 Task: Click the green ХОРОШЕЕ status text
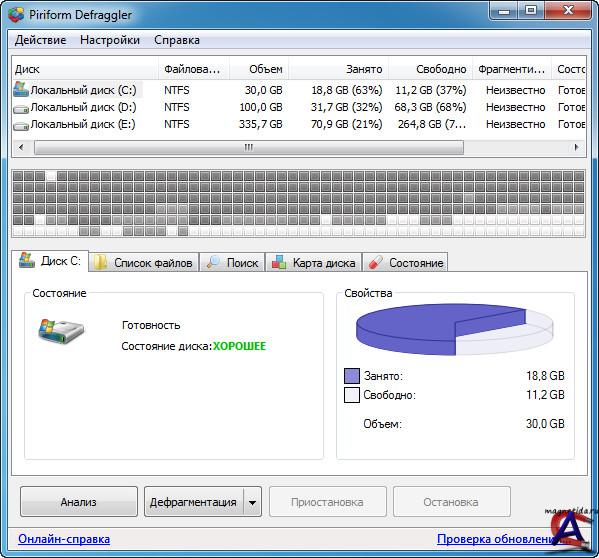tap(239, 346)
